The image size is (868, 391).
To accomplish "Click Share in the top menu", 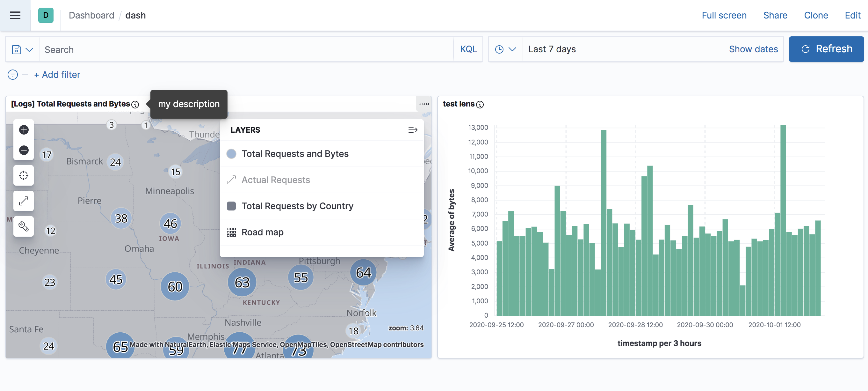I will (x=775, y=15).
